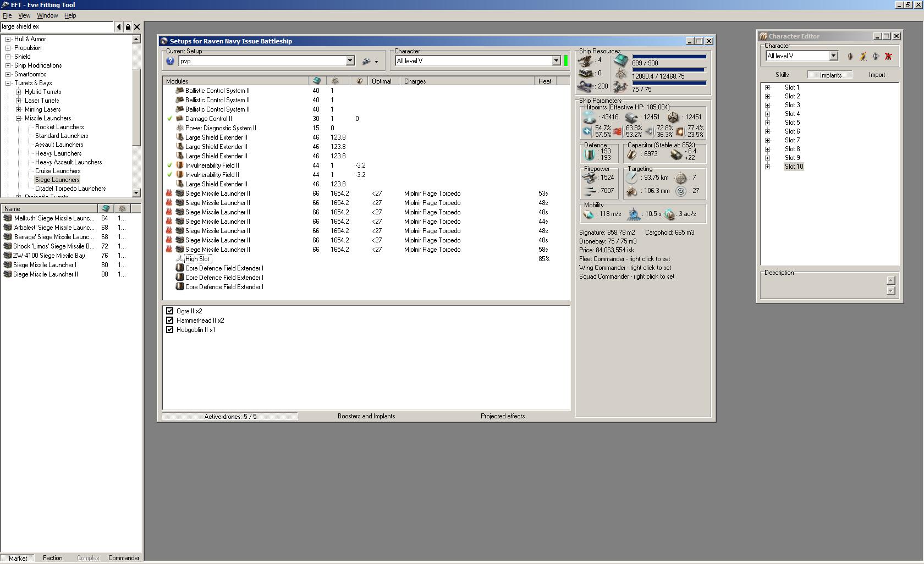
Task: Click the calibration icon showing 200
Action: click(x=586, y=86)
